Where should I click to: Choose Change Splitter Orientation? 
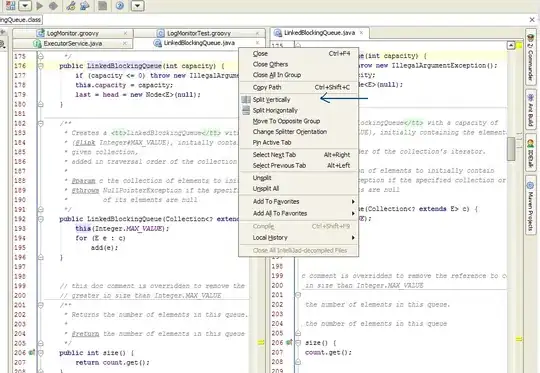tap(299, 132)
